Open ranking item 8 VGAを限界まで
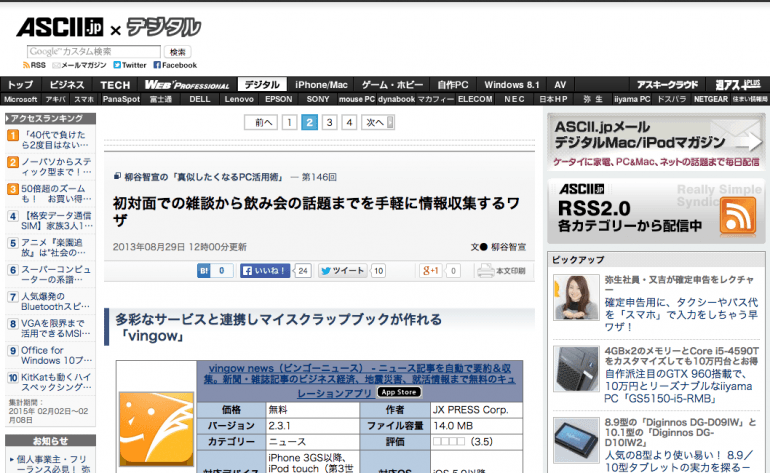Image resolution: width=770 pixels, height=473 pixels. pyautogui.click(x=55, y=328)
